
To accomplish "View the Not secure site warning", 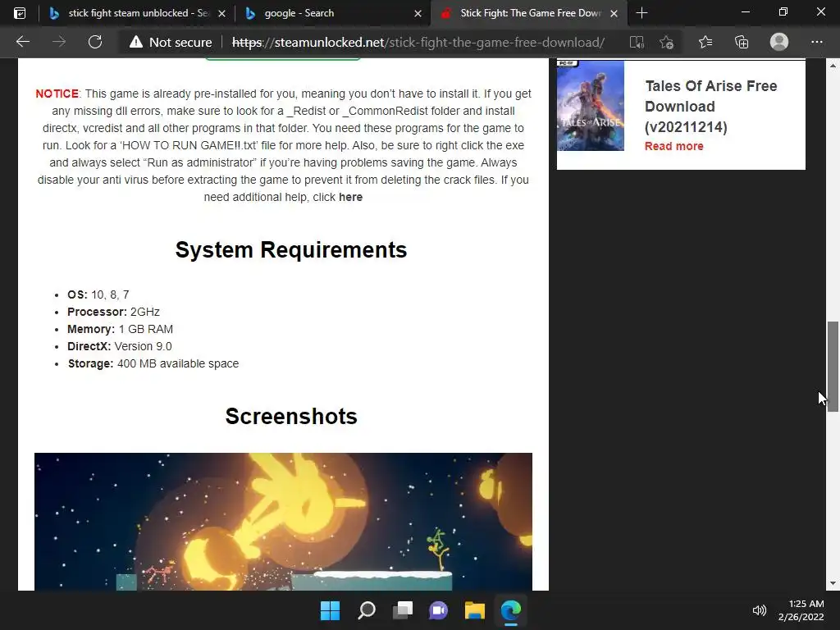I will click(171, 42).
